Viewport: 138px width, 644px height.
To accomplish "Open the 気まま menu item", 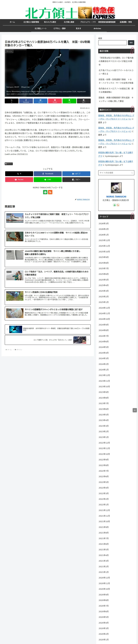I will (78, 29).
